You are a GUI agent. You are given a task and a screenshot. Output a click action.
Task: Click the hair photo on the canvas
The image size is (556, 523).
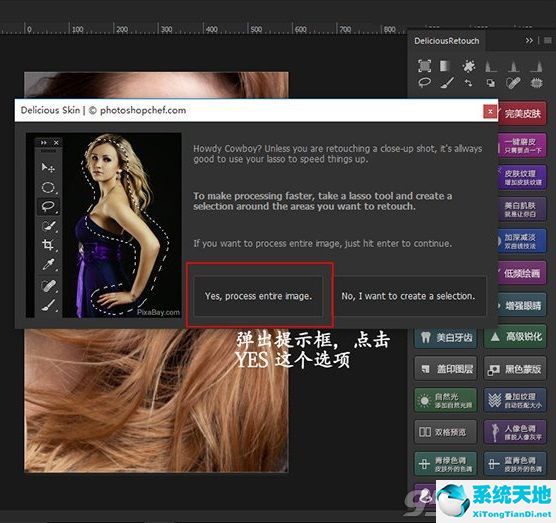[x=156, y=401]
